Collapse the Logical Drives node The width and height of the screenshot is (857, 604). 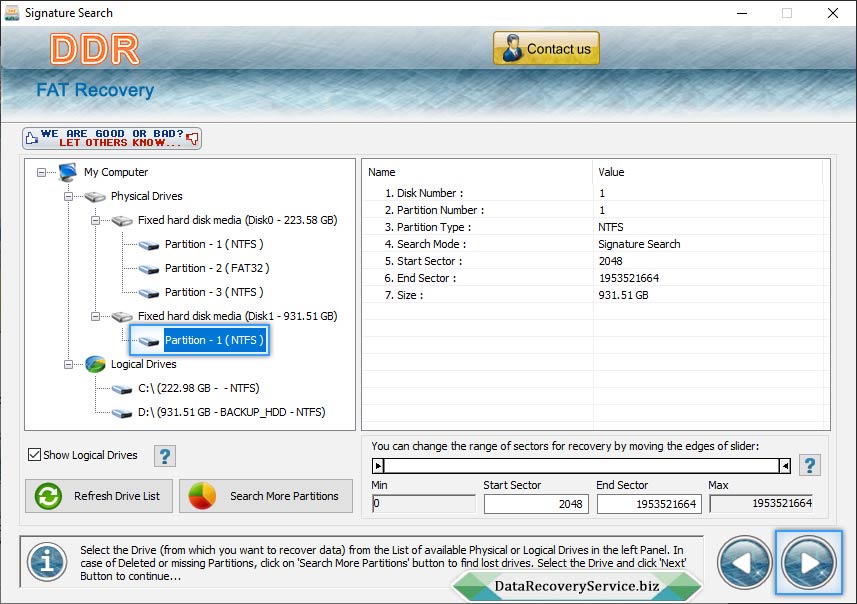pos(68,365)
